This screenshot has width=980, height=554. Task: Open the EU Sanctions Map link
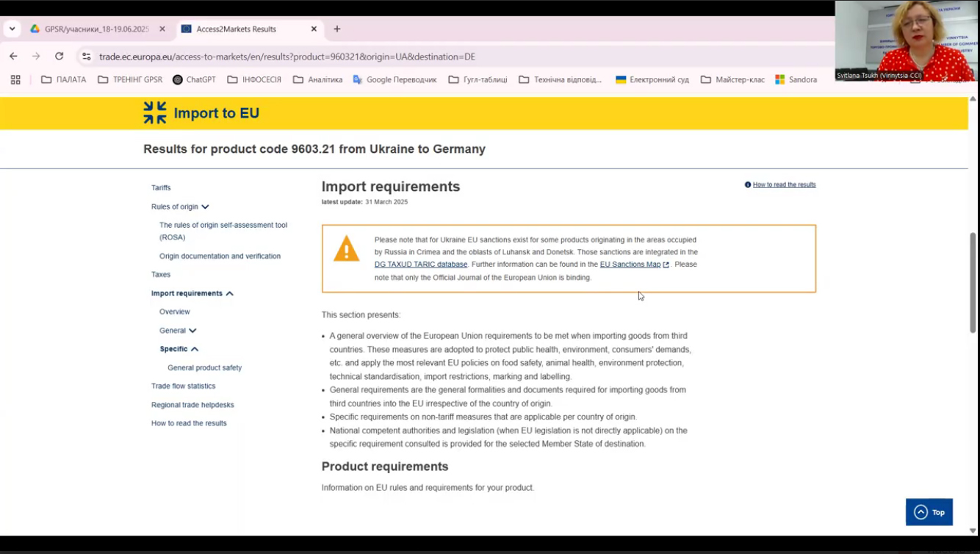point(630,265)
